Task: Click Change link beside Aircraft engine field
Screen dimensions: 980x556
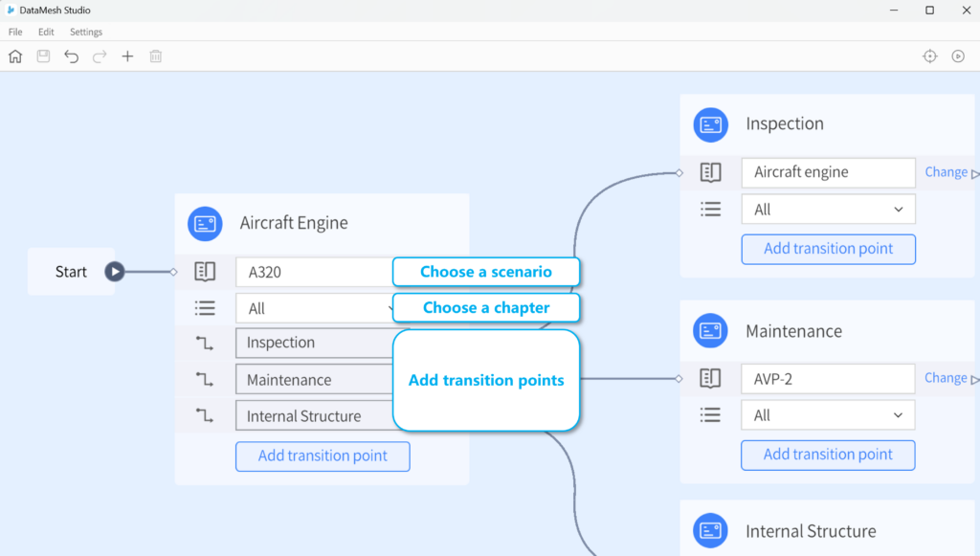Action: 946,172
